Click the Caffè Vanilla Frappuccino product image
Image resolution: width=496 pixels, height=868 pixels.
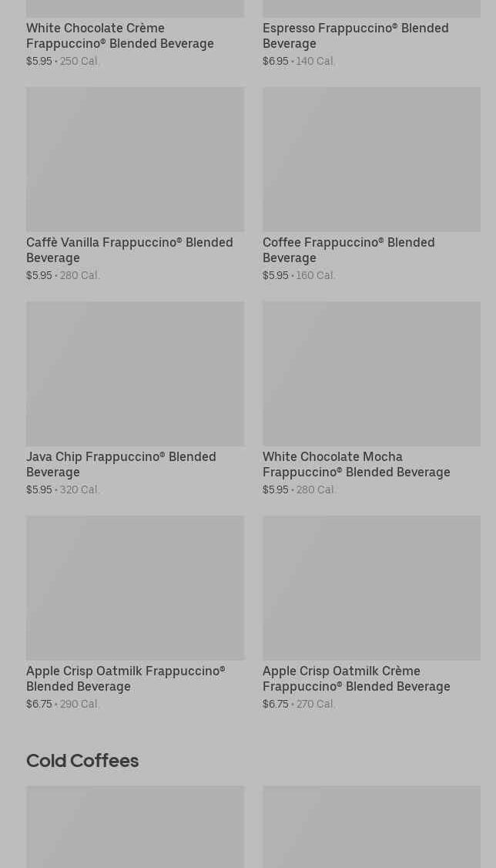(135, 159)
